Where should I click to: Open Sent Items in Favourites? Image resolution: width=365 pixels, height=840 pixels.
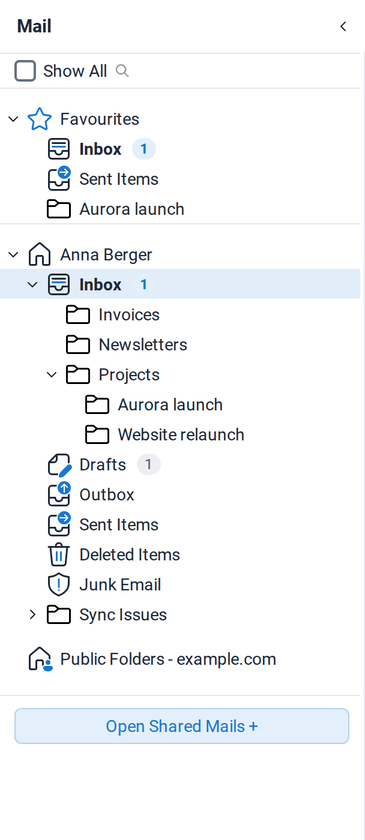pyautogui.click(x=119, y=179)
